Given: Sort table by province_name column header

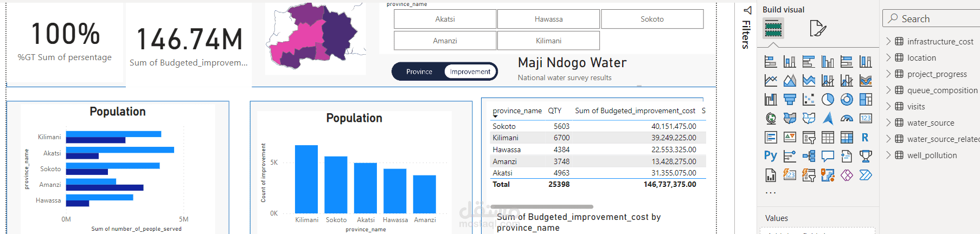Looking at the screenshot, I should (517, 110).
